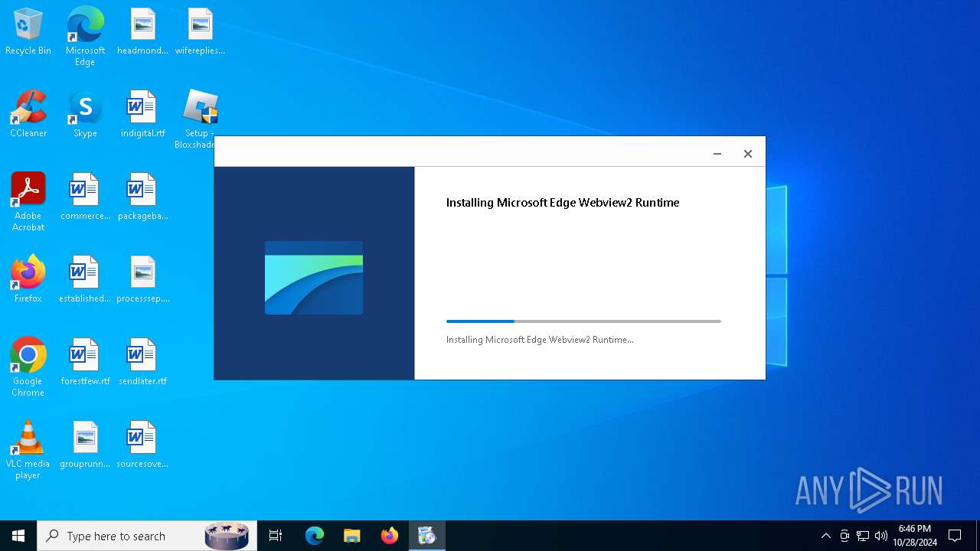Click the Show desktop strip on the taskbar
Viewport: 980px width, 551px height.
click(x=978, y=536)
